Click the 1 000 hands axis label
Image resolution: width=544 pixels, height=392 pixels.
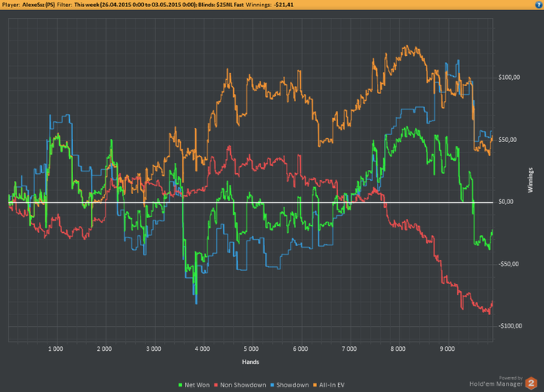tap(55, 349)
